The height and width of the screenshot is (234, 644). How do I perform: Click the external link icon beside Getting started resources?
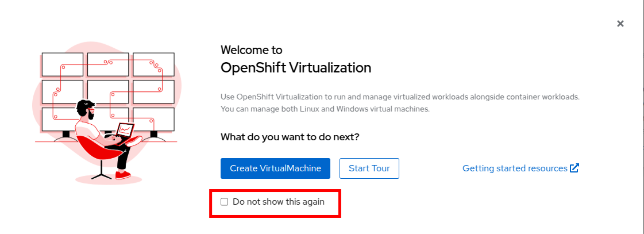[x=574, y=168]
